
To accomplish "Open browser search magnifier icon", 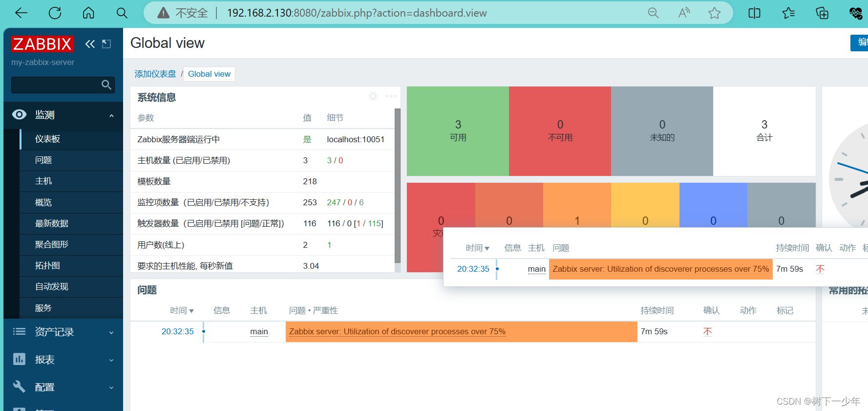I will [x=122, y=13].
